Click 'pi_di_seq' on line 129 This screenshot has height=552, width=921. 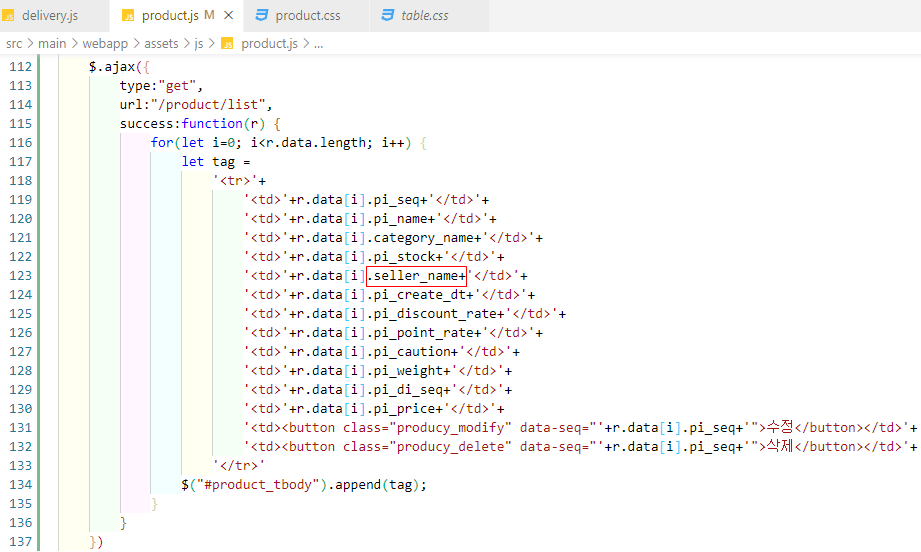pyautogui.click(x=408, y=389)
